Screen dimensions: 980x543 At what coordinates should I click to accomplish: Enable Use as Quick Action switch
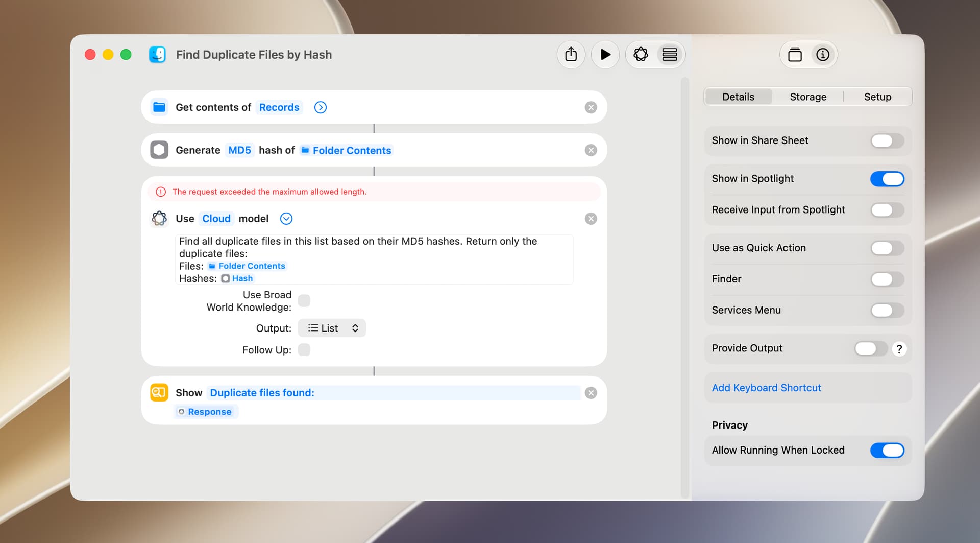tap(887, 248)
